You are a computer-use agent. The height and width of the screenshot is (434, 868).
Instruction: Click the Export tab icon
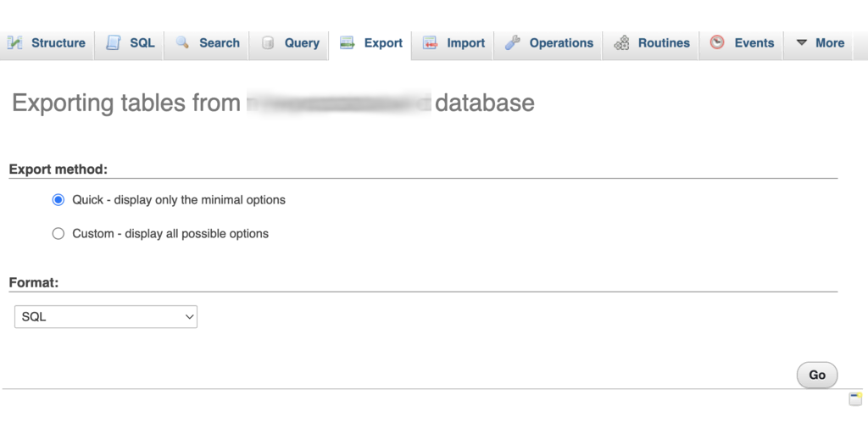point(347,43)
